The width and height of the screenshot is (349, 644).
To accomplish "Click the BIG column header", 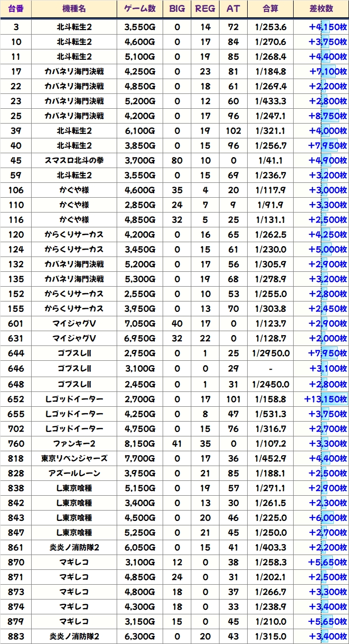I will tap(177, 9).
